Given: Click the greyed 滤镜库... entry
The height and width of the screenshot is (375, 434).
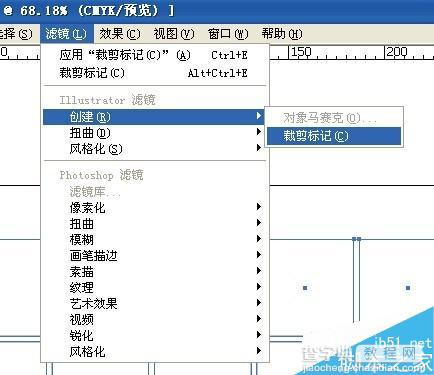Looking at the screenshot, I should [x=154, y=192].
